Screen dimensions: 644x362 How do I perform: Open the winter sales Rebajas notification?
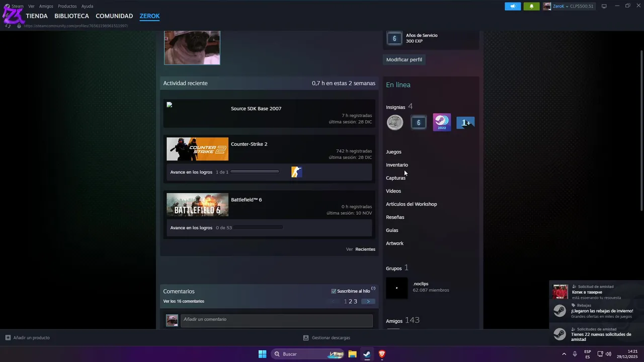point(597,311)
